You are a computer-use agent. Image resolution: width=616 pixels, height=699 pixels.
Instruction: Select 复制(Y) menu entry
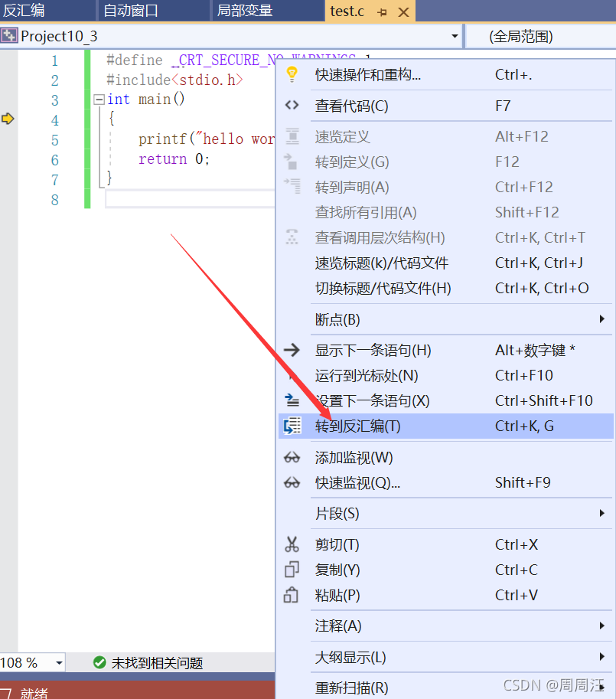click(445, 570)
